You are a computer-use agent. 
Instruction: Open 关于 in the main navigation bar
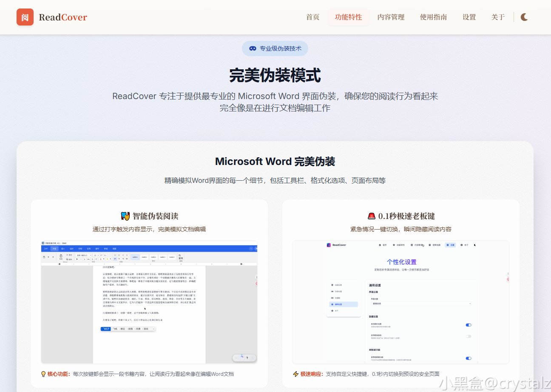click(498, 17)
